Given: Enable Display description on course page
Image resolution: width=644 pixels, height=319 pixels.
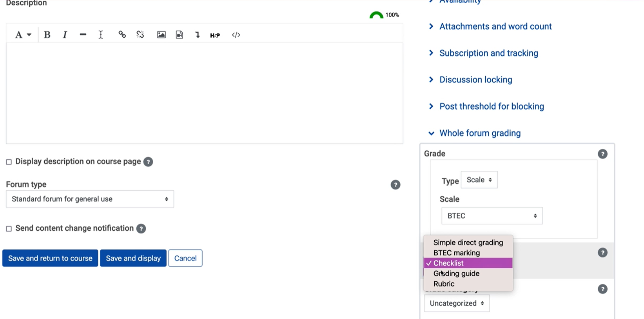Looking at the screenshot, I should click(x=9, y=162).
